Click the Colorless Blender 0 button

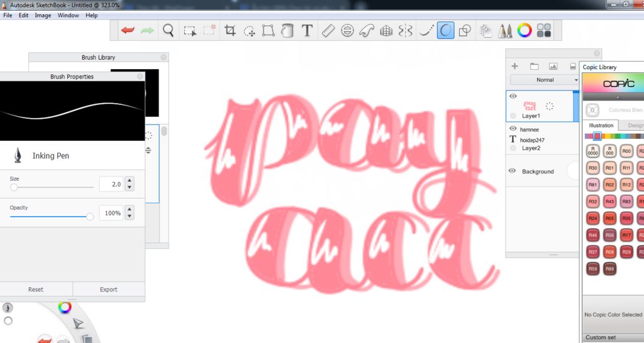click(x=592, y=110)
